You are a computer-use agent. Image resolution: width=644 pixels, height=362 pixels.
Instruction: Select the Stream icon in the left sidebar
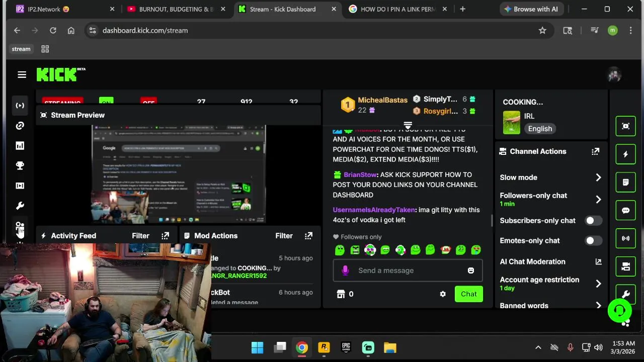point(20,106)
